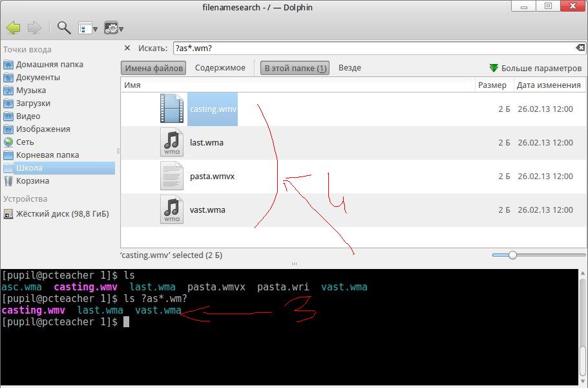This screenshot has width=588, height=388.
Task: Go back with the green arrow
Action: 13,28
